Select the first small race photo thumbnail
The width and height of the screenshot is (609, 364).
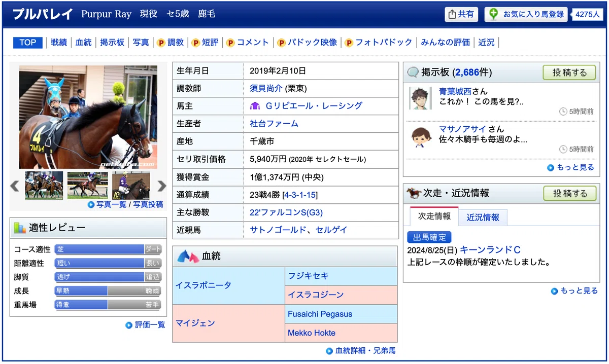click(x=44, y=185)
